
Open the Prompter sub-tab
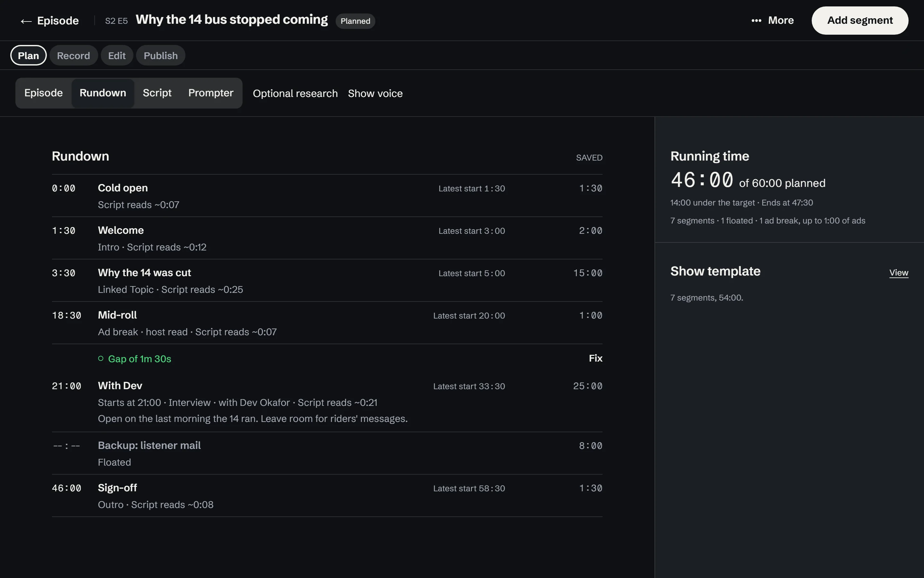click(x=211, y=93)
